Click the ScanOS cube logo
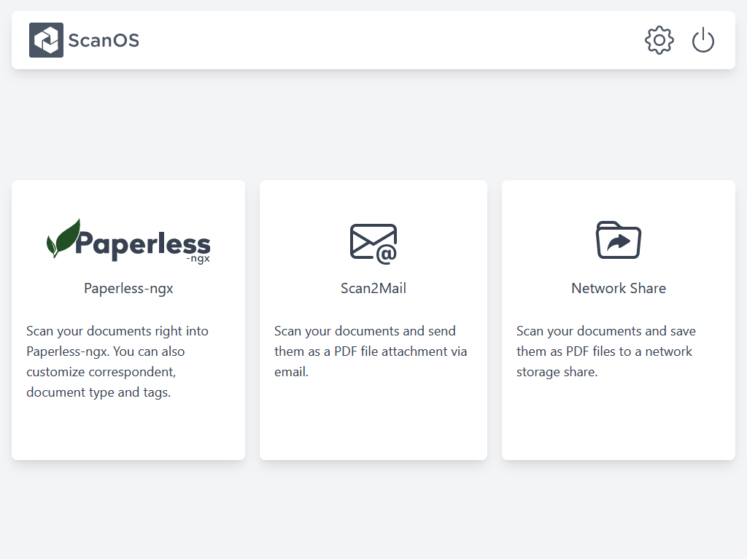Image resolution: width=747 pixels, height=560 pixels. click(x=46, y=40)
